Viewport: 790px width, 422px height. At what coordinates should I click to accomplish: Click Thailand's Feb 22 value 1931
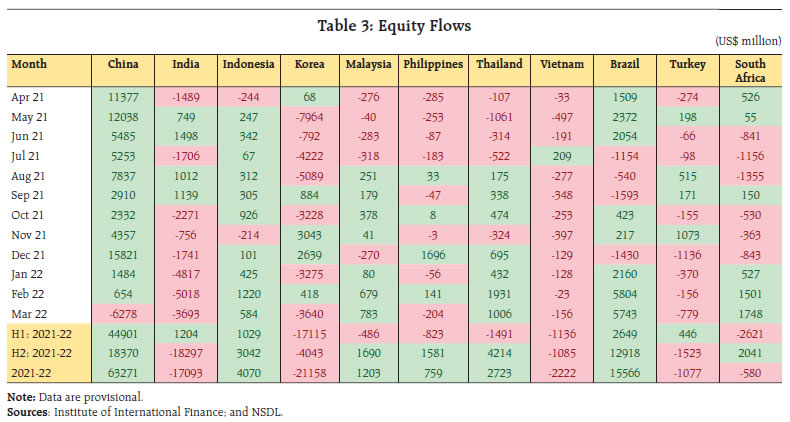point(500,296)
